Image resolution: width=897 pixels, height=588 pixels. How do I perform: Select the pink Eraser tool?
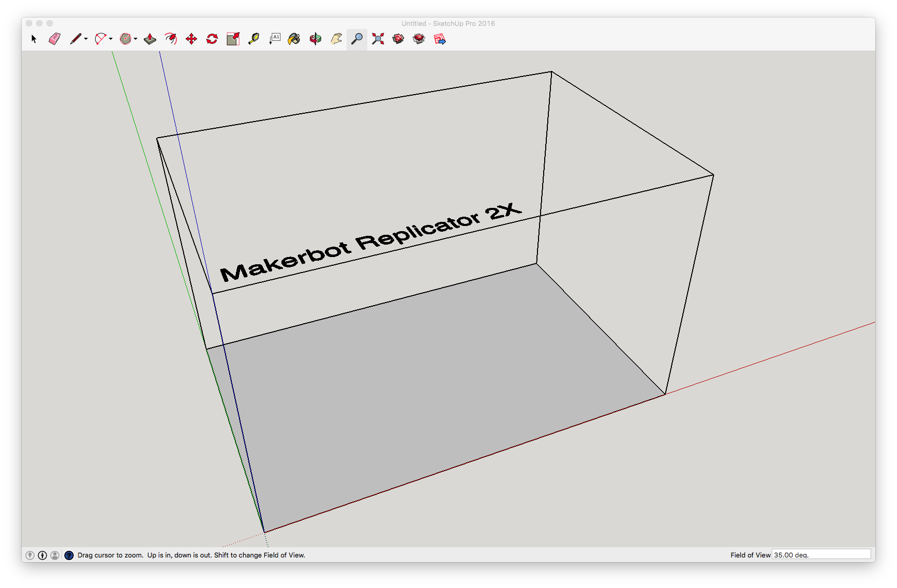tap(55, 39)
